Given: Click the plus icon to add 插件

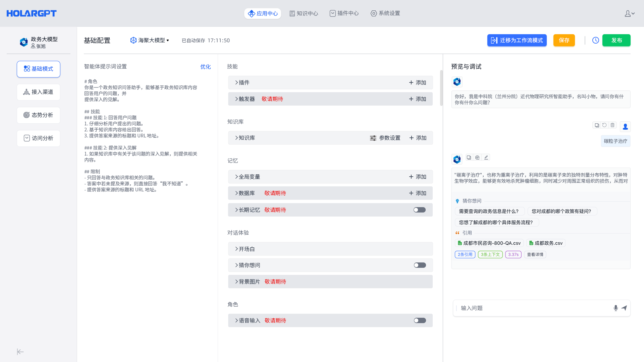Looking at the screenshot, I should click(411, 82).
